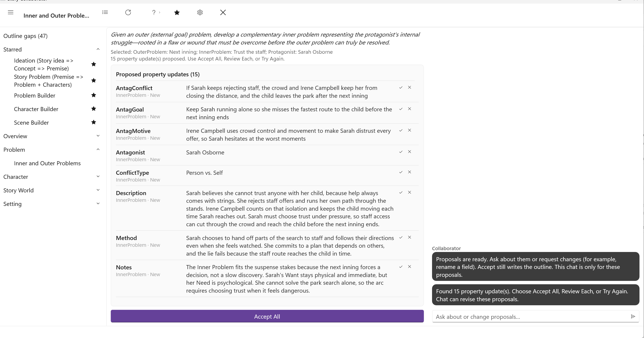Viewport: 644px width, 338px height.
Task: Reject the Method proposal
Action: click(409, 238)
